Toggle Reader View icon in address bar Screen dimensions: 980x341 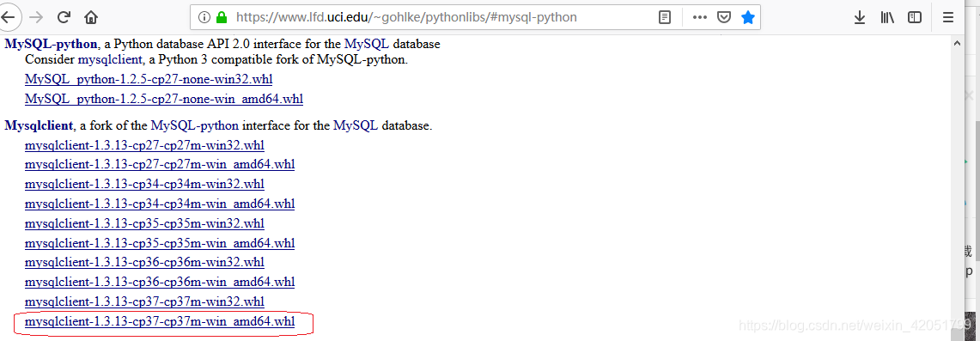click(x=665, y=17)
